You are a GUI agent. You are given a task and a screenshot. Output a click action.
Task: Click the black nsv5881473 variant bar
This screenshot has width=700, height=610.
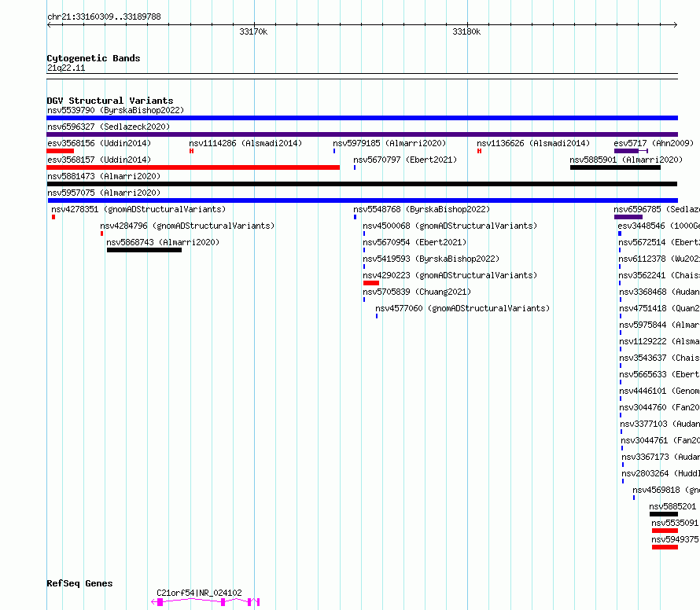coord(362,184)
